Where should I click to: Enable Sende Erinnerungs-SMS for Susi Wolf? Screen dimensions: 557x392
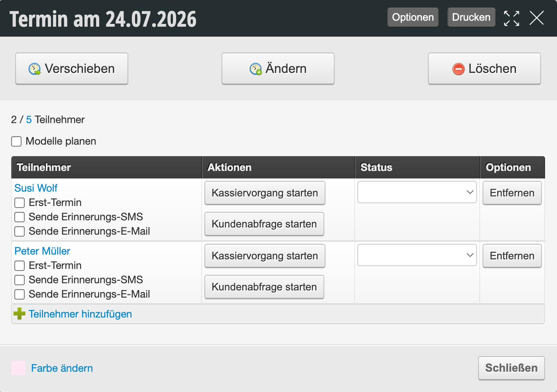20,217
